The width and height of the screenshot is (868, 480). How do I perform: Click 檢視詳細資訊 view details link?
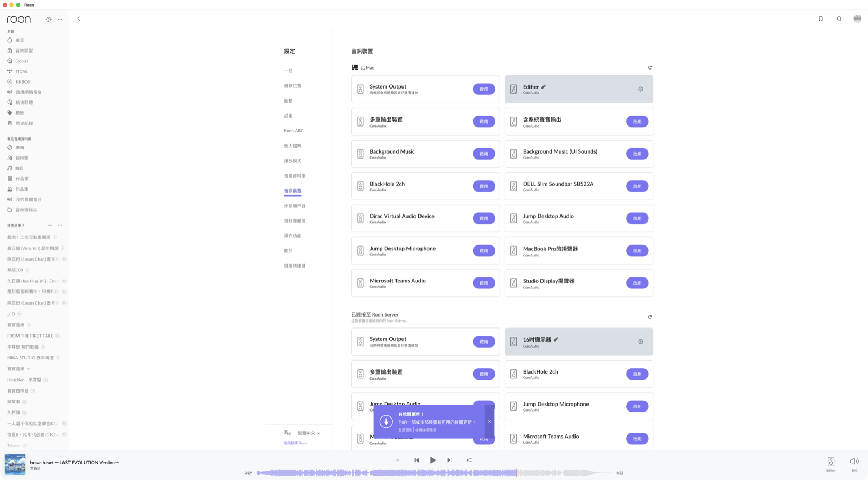(425, 430)
